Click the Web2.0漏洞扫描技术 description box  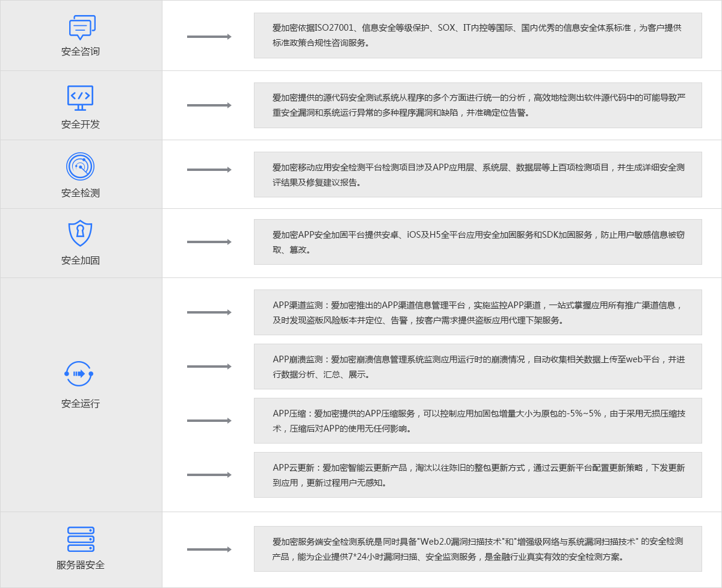478,549
